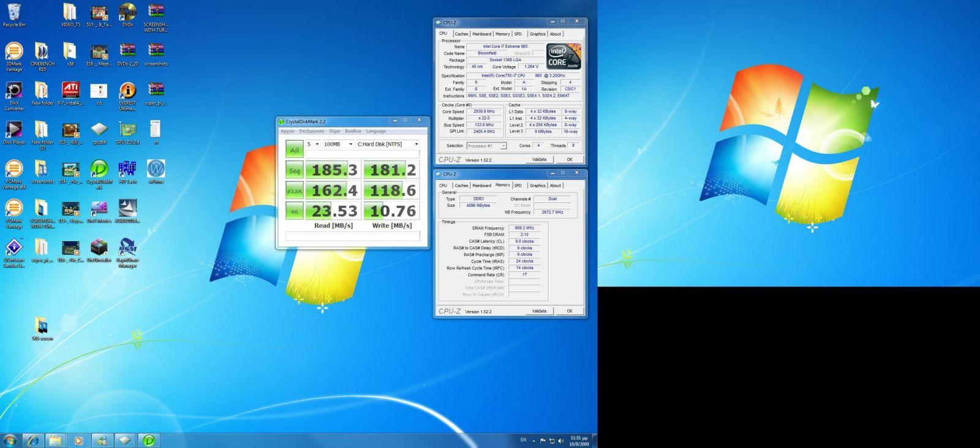980x448 pixels.
Task: Click Validate in upper CPU-Z window
Action: [x=539, y=159]
